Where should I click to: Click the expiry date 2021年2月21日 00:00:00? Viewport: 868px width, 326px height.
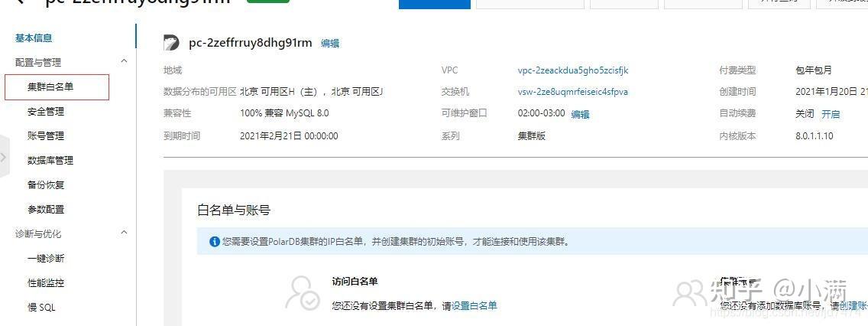point(289,136)
